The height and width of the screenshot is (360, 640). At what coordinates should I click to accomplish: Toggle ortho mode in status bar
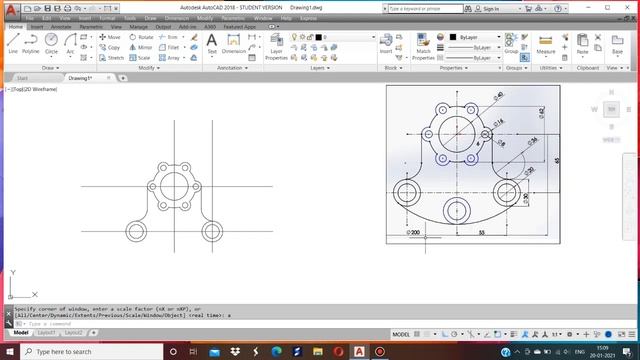[444, 334]
